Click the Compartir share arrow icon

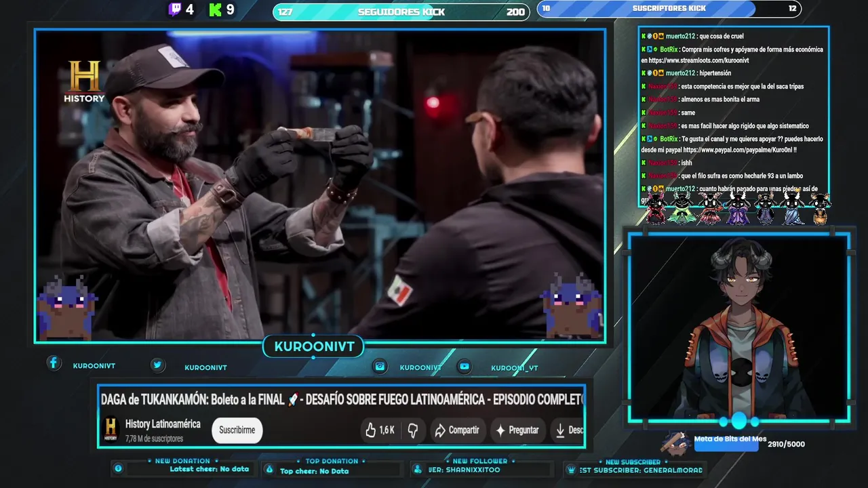[x=440, y=430]
